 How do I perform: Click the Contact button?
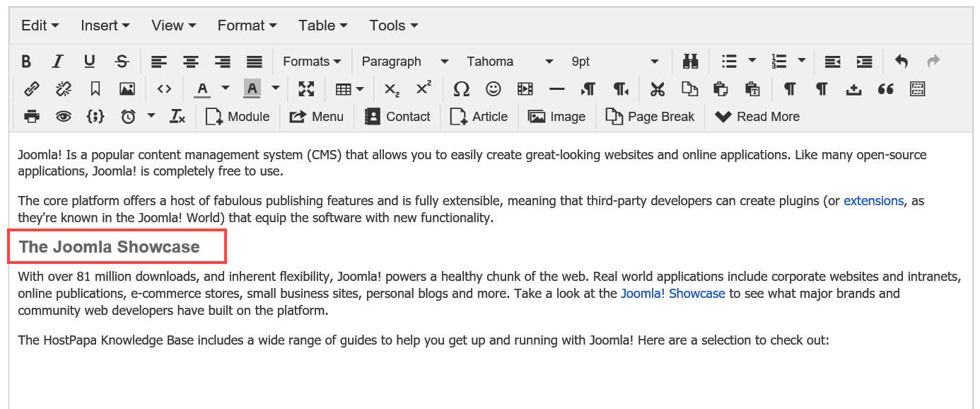397,117
